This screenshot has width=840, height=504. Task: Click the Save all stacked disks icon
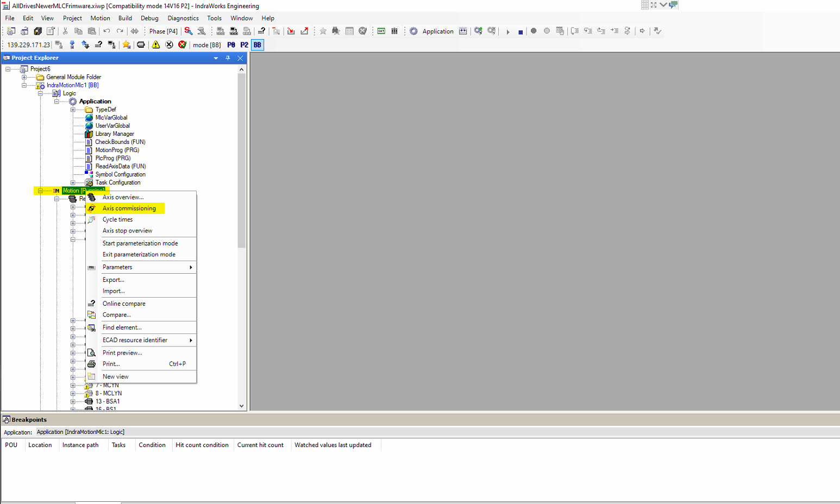(37, 31)
